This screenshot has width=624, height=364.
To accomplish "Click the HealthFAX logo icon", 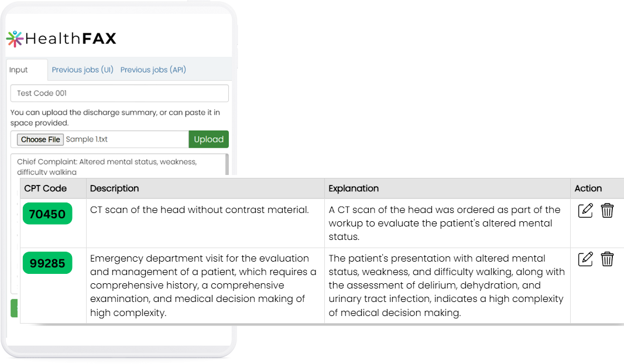I will click(15, 39).
